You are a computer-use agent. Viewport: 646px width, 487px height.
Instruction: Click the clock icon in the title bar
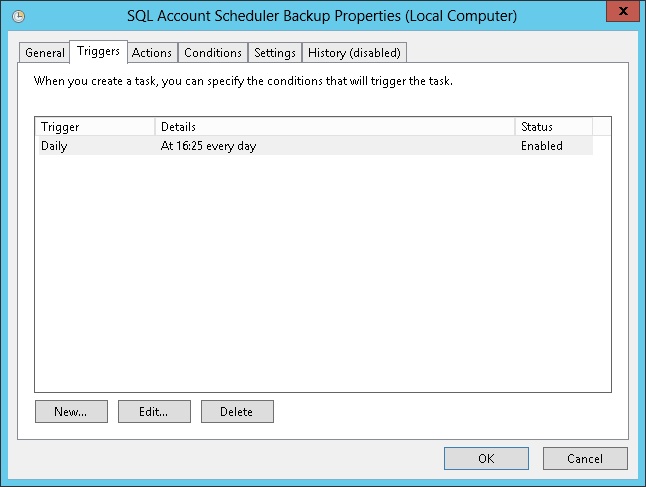coord(18,17)
